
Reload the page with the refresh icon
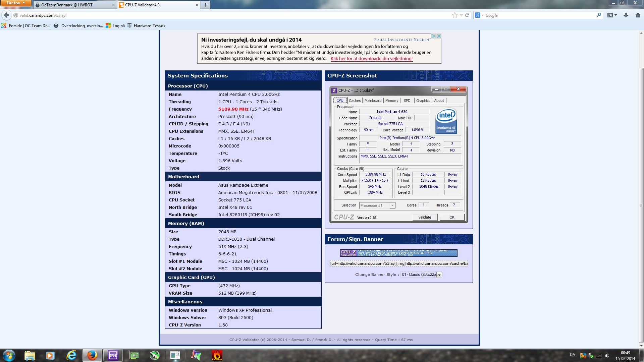pyautogui.click(x=467, y=15)
